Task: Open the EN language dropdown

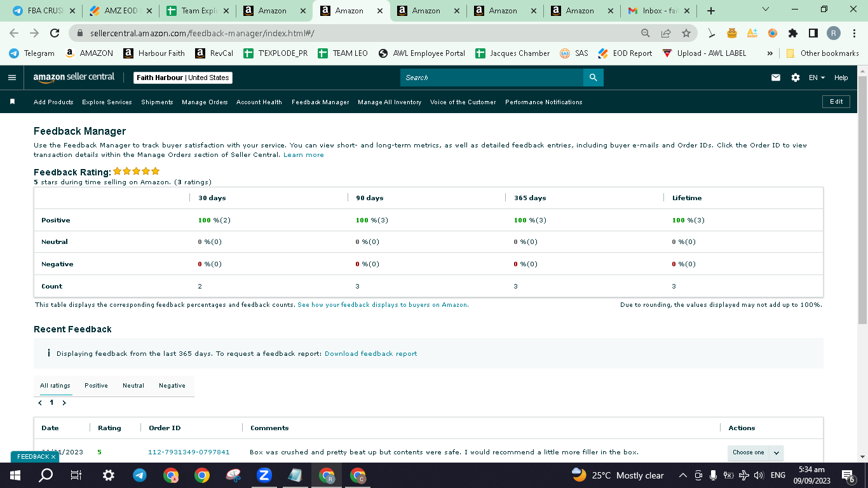Action: click(817, 78)
